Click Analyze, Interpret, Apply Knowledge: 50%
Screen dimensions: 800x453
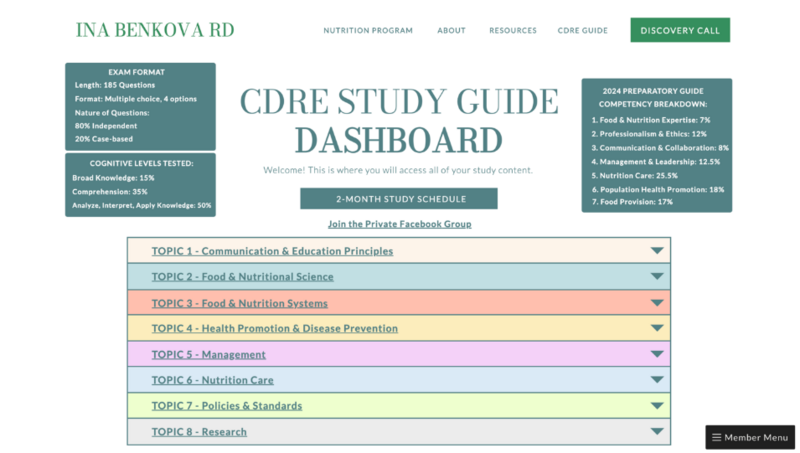(x=141, y=206)
